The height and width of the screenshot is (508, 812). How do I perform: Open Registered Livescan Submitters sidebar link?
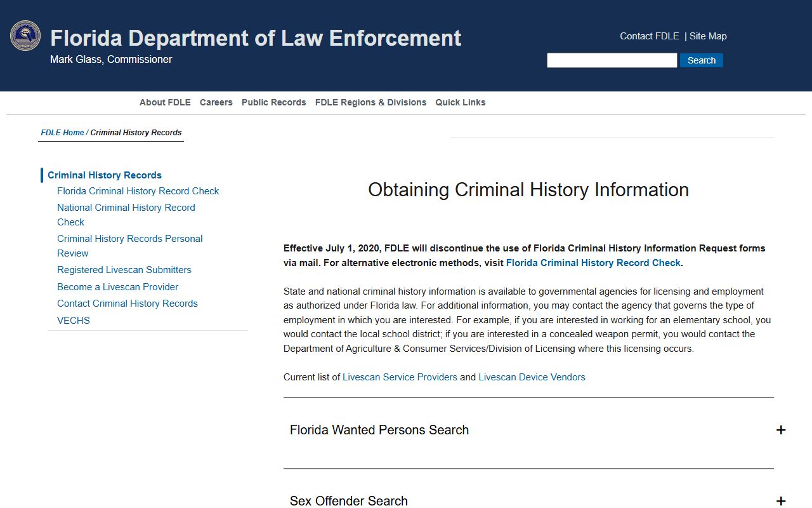click(x=124, y=270)
